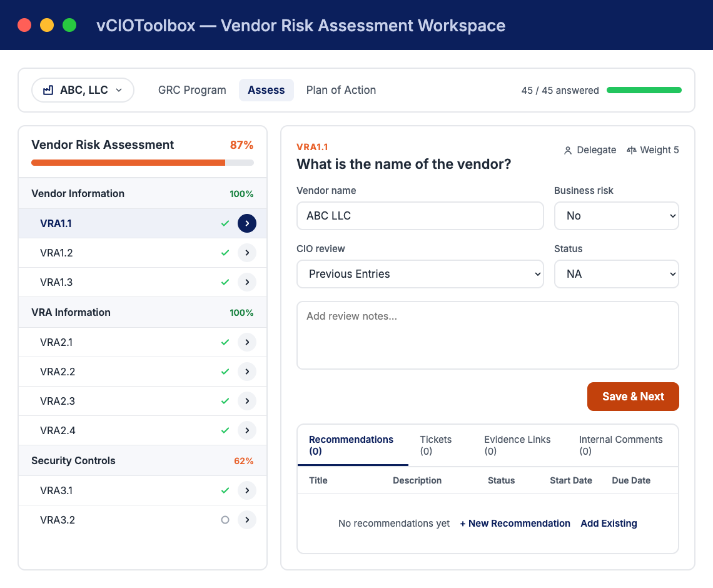
Task: Click the Status column header in recommendations
Action: point(501,480)
